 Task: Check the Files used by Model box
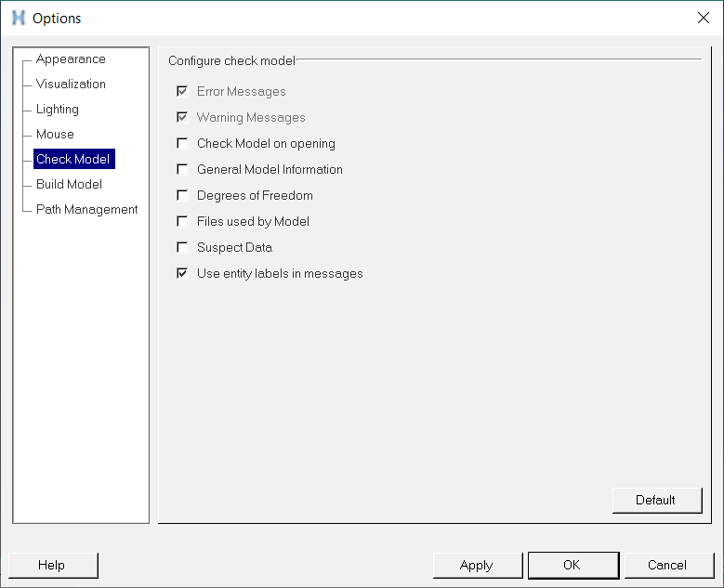click(x=183, y=222)
